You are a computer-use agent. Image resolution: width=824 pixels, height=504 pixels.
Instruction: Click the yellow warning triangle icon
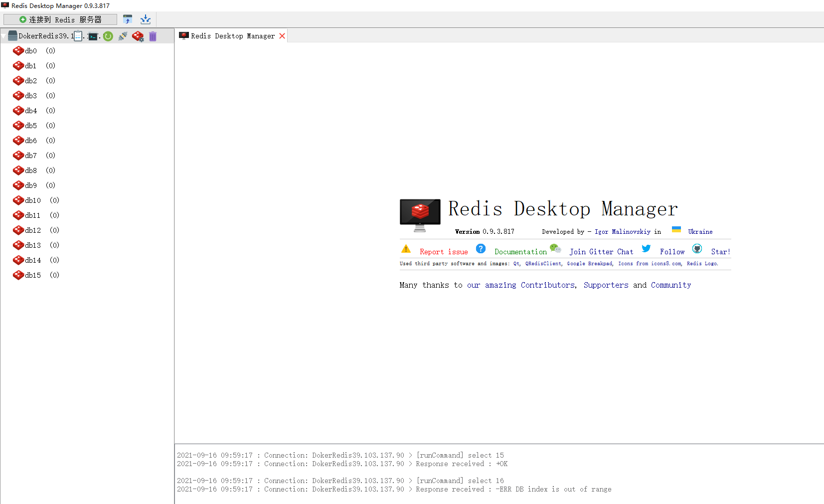[x=406, y=249]
